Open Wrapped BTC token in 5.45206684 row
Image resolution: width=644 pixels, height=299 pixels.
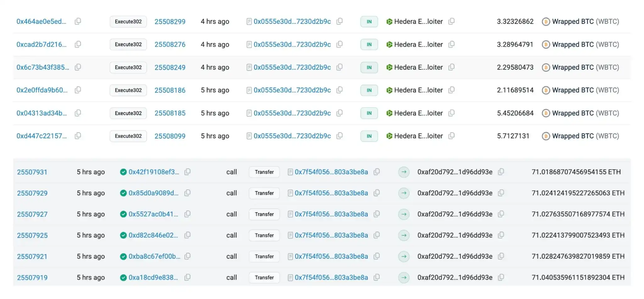coord(586,113)
